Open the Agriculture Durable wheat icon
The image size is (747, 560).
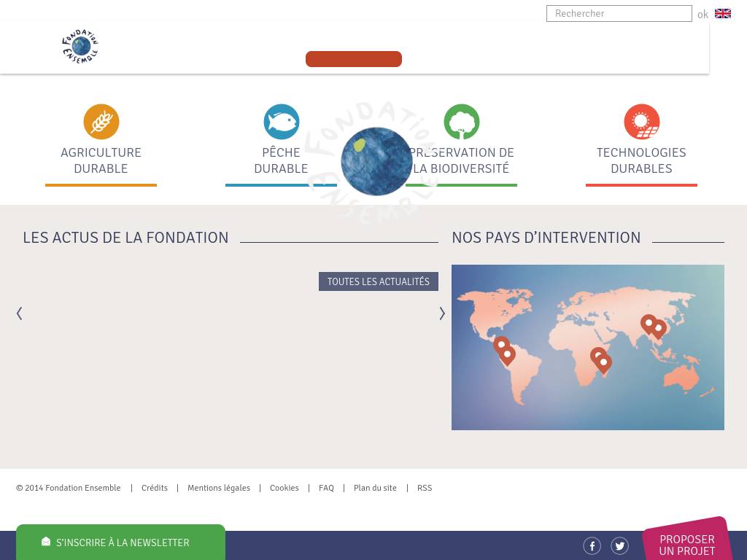[x=101, y=122]
